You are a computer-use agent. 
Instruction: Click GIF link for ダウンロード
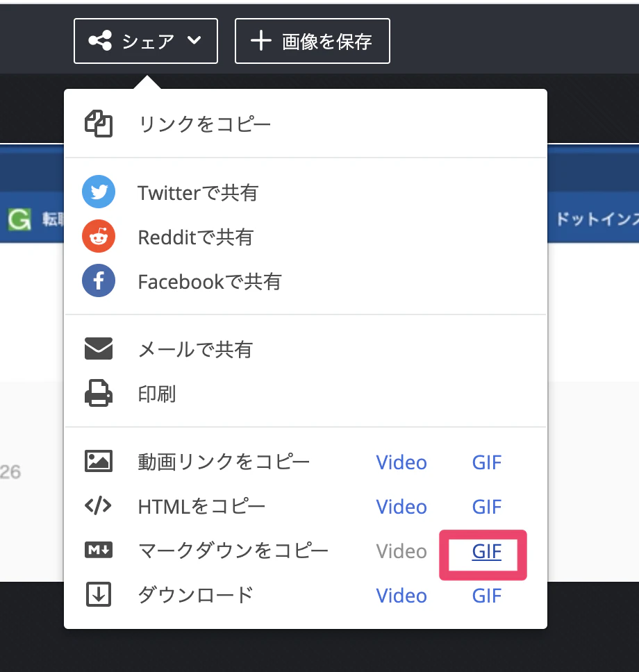coord(487,596)
